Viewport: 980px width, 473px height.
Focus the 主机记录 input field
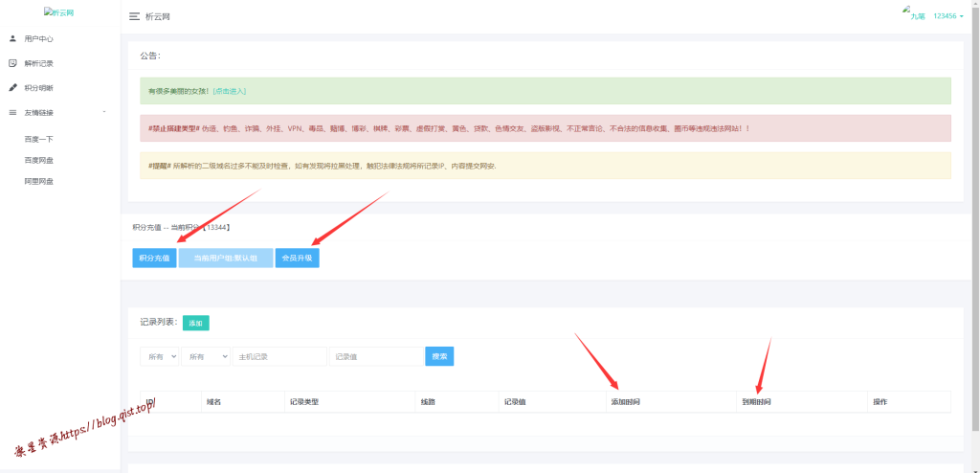(x=279, y=356)
